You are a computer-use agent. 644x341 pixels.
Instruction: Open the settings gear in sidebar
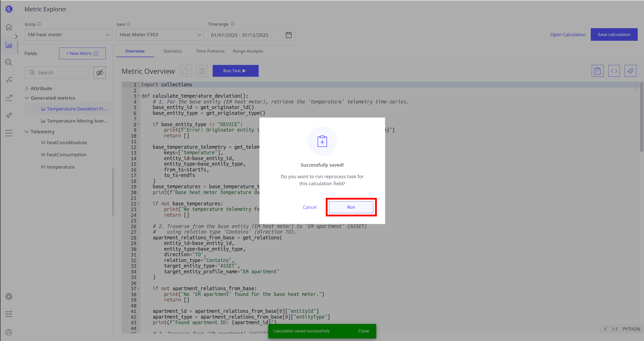(9, 296)
